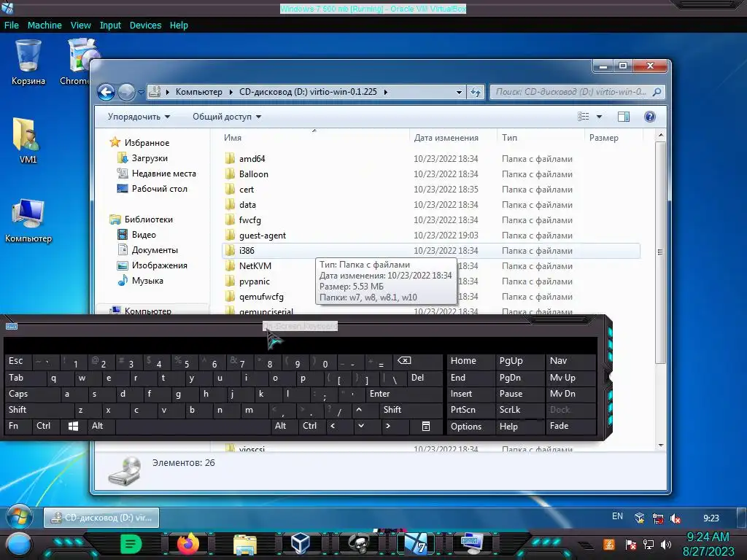Viewport: 747px width, 560px height.
Task: Select Документы in the Libraries tree
Action: coord(155,250)
